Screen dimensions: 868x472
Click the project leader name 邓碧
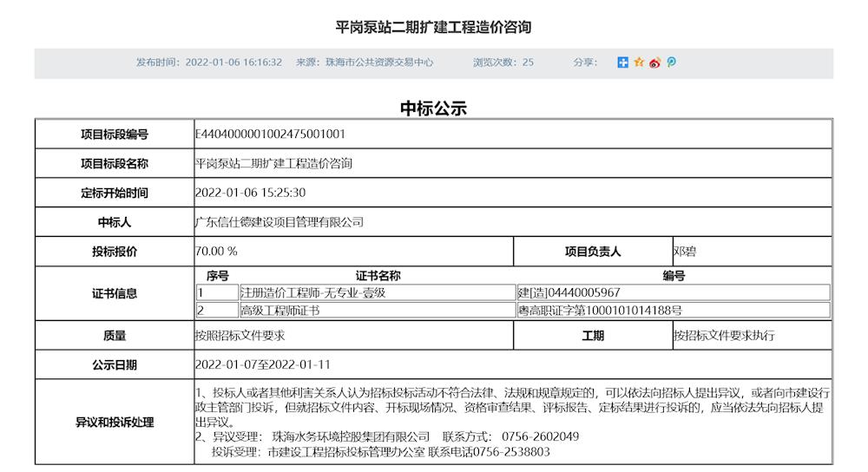685,252
